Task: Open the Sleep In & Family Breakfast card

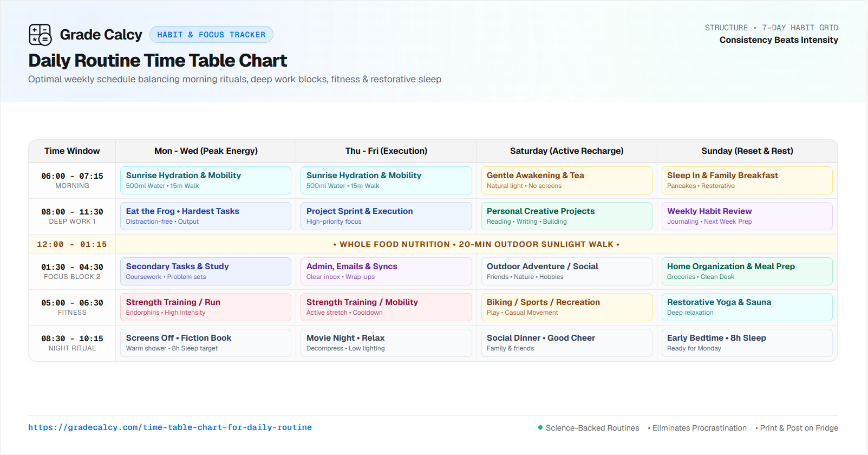Action: click(747, 180)
